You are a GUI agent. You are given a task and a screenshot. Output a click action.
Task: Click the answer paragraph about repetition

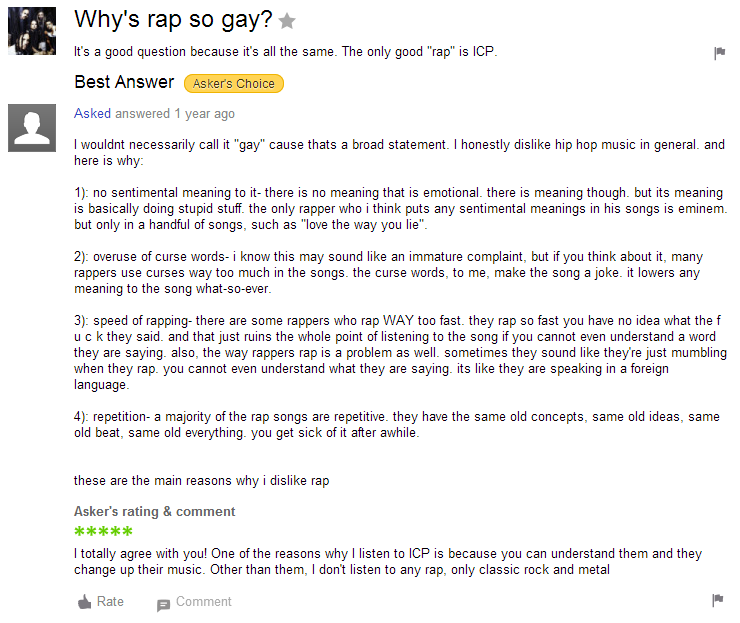pos(397,424)
